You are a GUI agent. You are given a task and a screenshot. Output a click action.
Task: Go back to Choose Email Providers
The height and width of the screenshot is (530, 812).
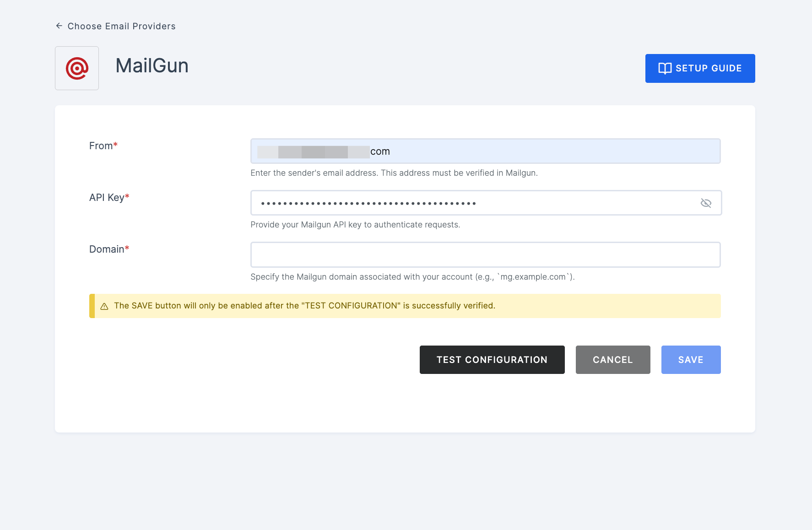tap(121, 26)
